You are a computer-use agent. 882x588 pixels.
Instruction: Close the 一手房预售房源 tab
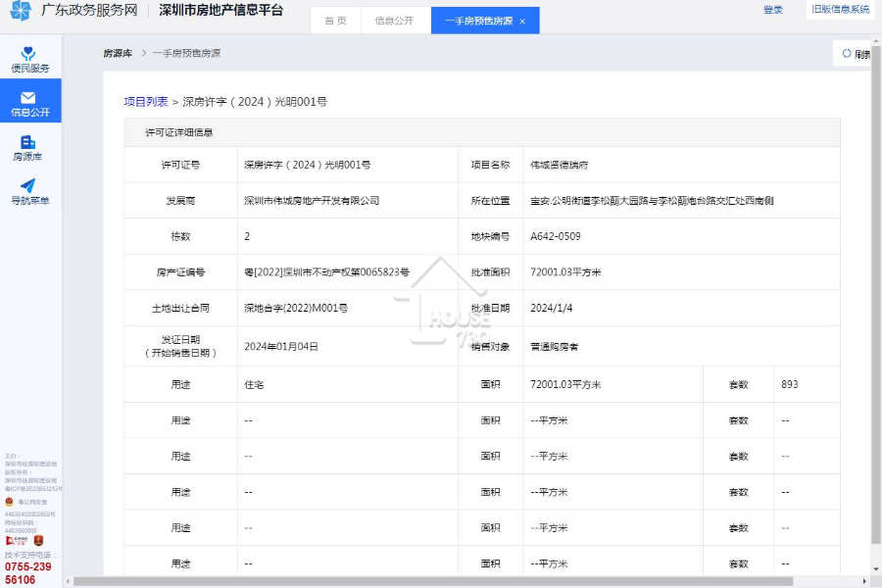point(522,22)
